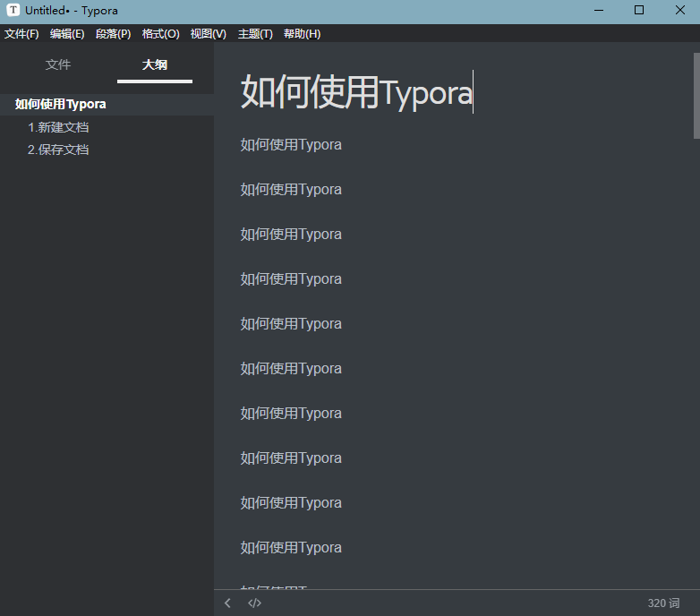Image resolution: width=700 pixels, height=616 pixels.
Task: Click the large 如何使用Typora document title
Action: pos(356,92)
